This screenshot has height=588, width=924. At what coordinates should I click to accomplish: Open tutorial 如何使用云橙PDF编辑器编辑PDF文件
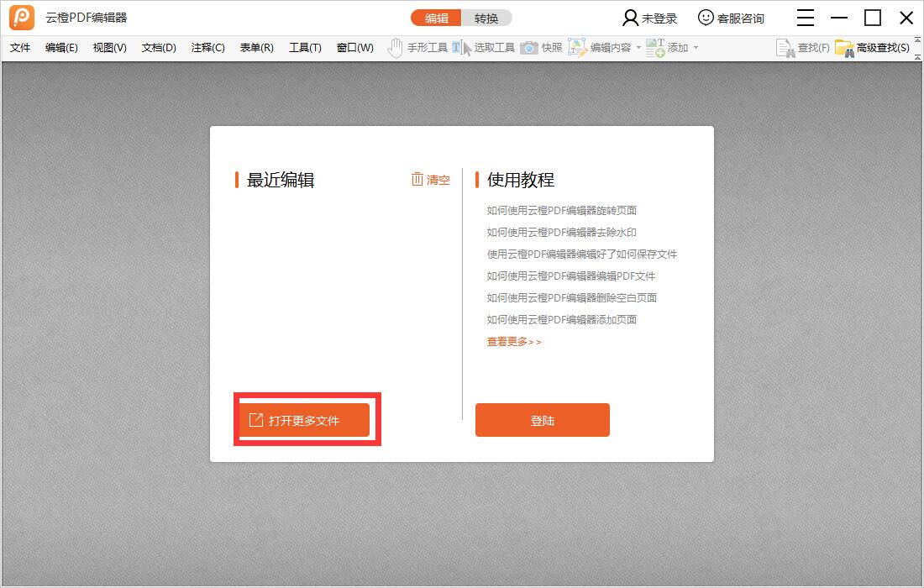[571, 276]
